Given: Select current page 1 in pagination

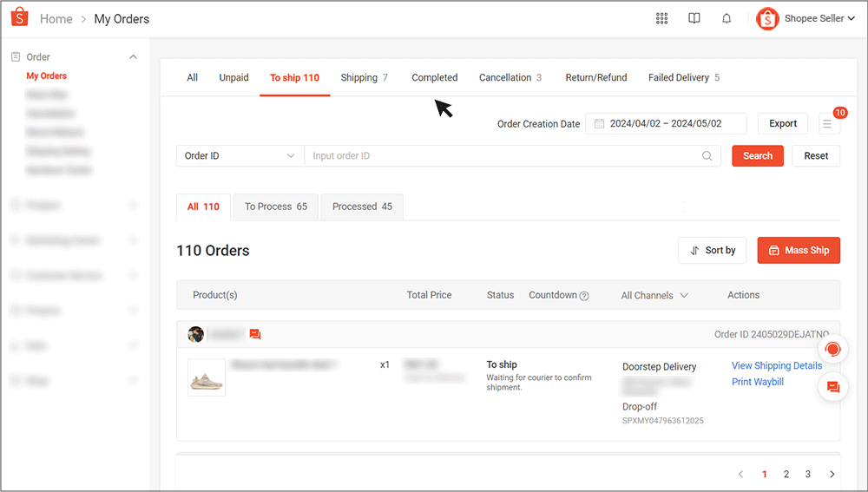Looking at the screenshot, I should [765, 474].
